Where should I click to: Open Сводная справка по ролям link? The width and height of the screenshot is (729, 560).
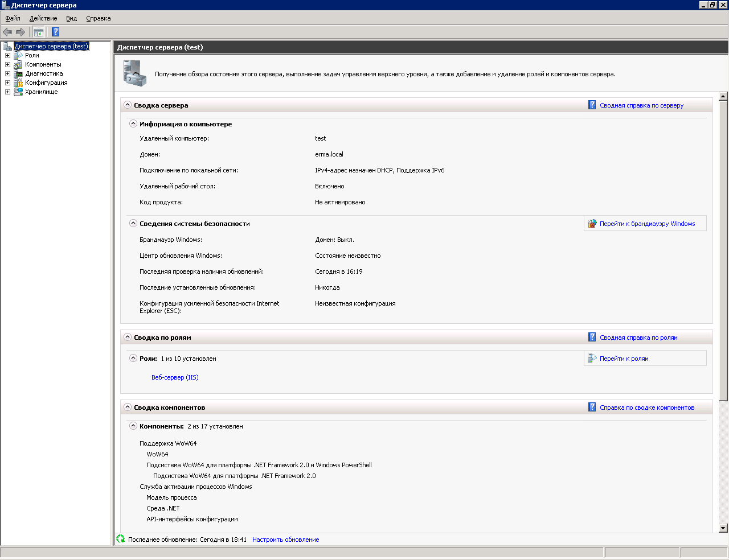[x=638, y=337]
